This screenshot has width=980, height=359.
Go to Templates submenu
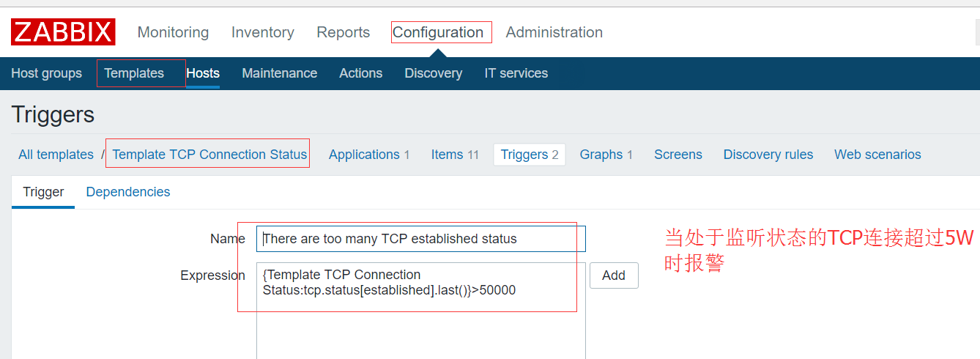(134, 73)
